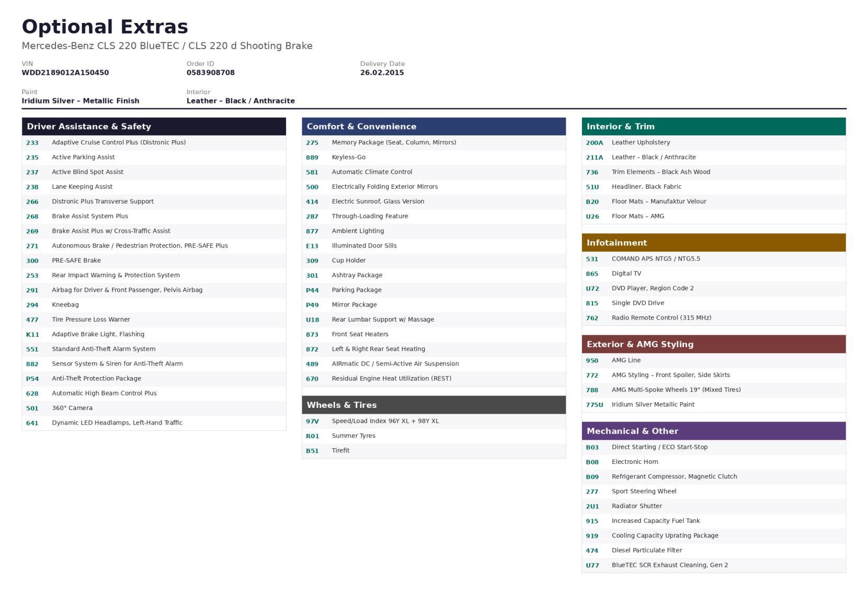This screenshot has width=868, height=591.
Task: Click "Automatic Climate Control" text
Action: tap(372, 172)
